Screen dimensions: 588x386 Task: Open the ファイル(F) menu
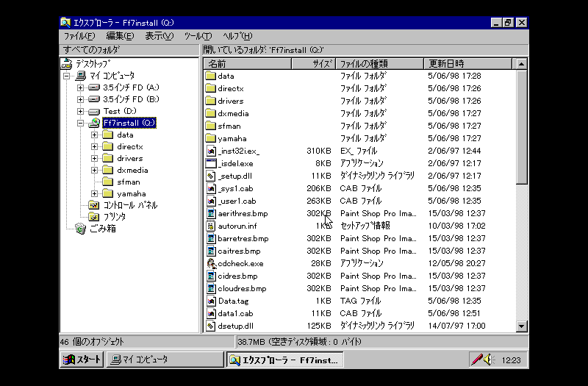pyautogui.click(x=79, y=36)
